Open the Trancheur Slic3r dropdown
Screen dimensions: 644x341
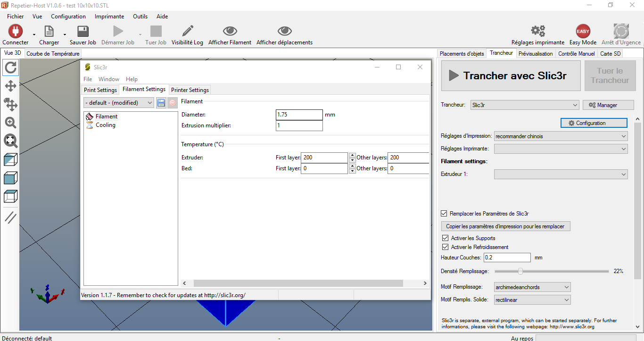click(x=525, y=105)
